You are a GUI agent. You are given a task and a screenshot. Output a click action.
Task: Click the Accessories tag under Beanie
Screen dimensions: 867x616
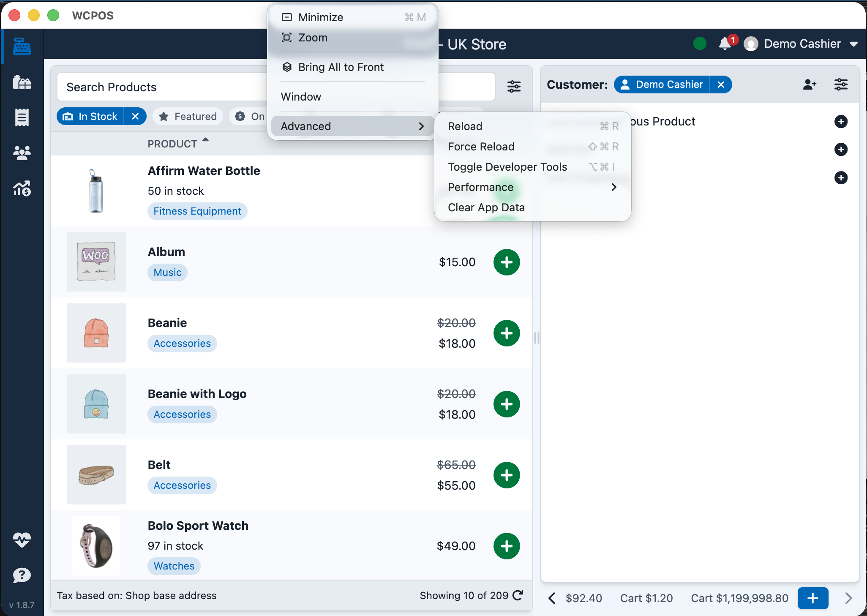182,343
